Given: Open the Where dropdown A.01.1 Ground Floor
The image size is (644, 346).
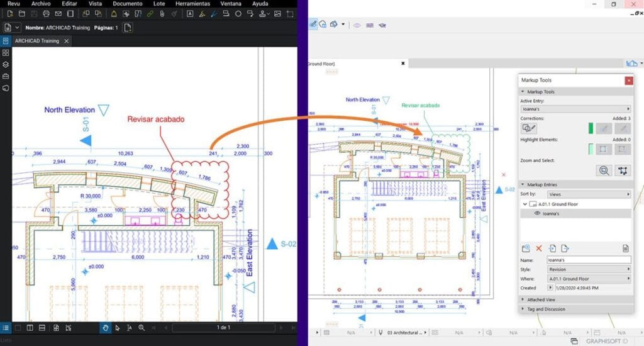Looking at the screenshot, I should tap(589, 279).
